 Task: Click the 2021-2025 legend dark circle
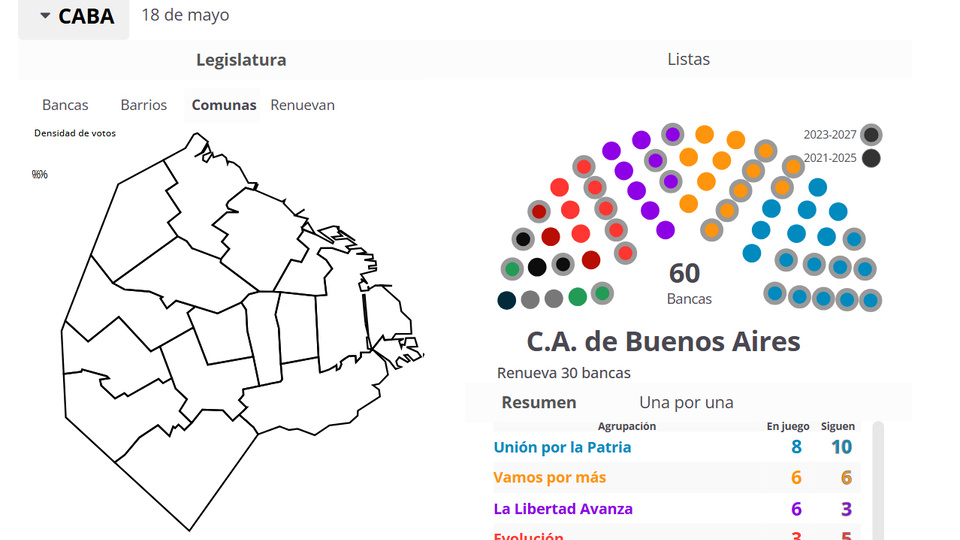tap(871, 158)
